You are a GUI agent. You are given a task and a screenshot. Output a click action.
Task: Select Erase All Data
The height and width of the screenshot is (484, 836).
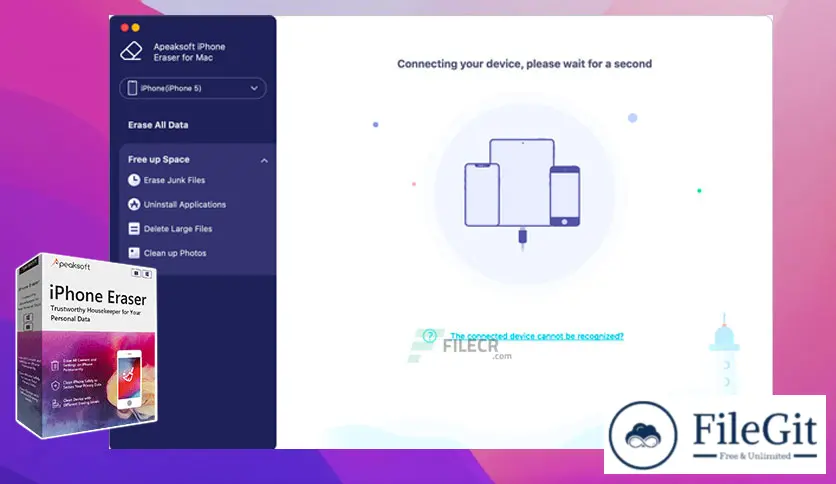(x=158, y=125)
